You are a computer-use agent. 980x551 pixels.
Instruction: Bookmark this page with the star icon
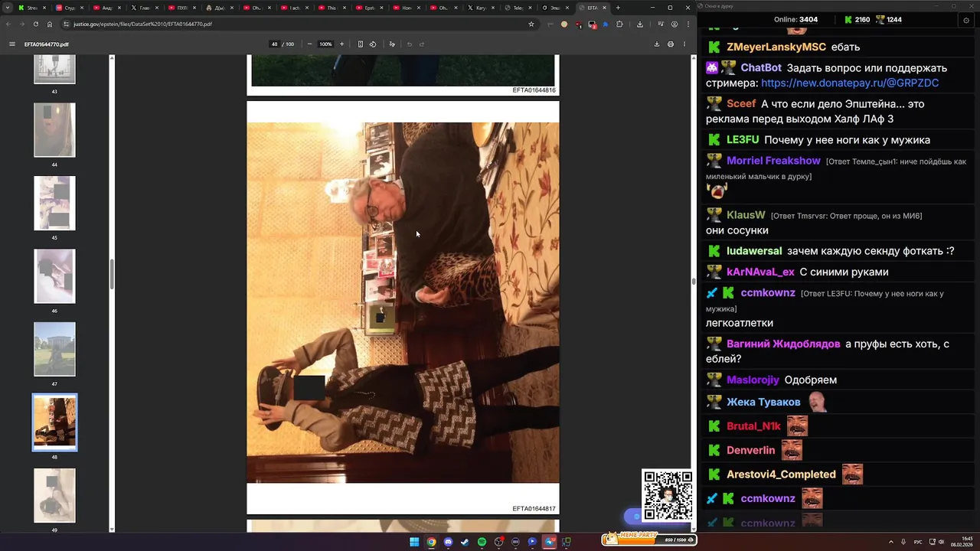(531, 24)
